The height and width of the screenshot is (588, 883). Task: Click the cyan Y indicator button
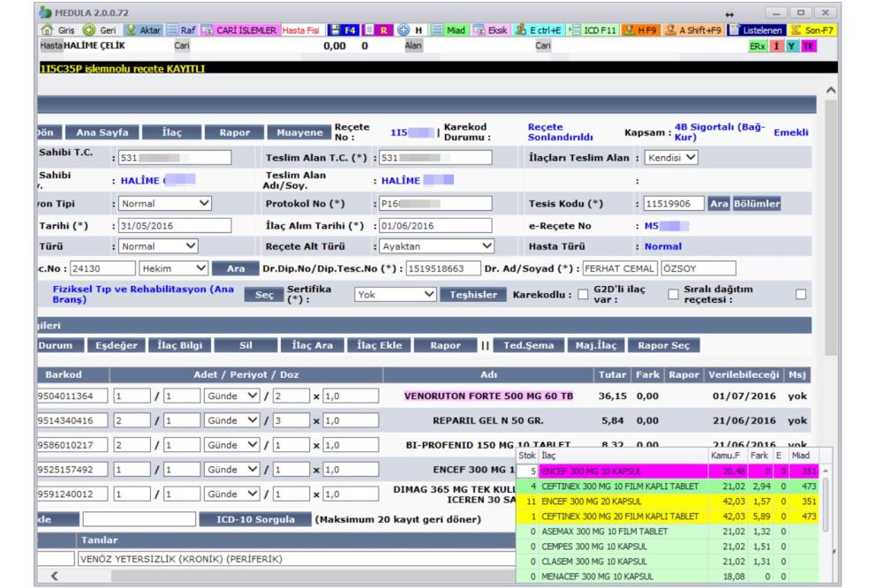coord(792,46)
